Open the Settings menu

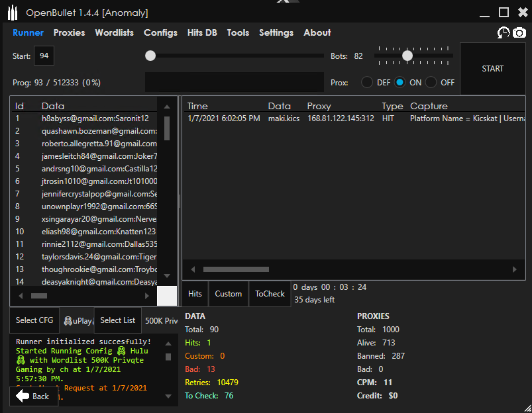[x=276, y=32]
